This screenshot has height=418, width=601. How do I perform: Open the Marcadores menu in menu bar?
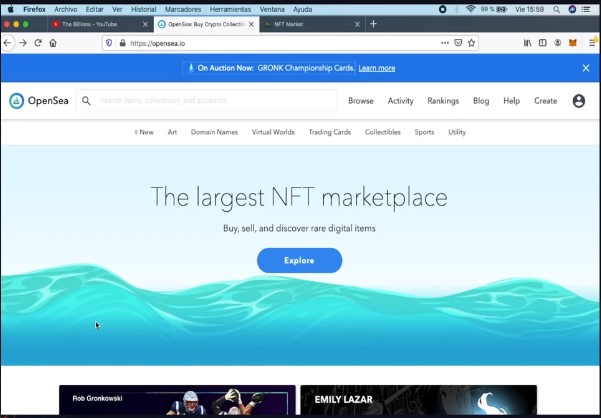pos(182,9)
